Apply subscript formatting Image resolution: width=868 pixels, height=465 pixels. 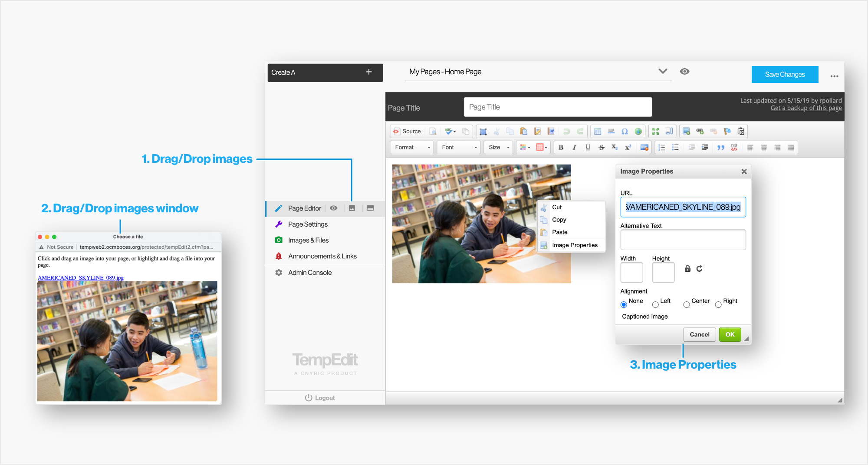coord(615,147)
